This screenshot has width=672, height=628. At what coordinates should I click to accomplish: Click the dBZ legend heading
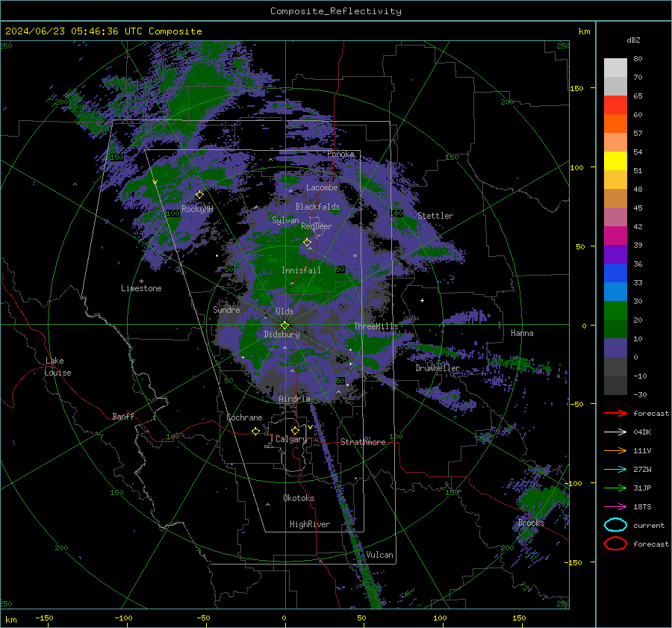[633, 40]
